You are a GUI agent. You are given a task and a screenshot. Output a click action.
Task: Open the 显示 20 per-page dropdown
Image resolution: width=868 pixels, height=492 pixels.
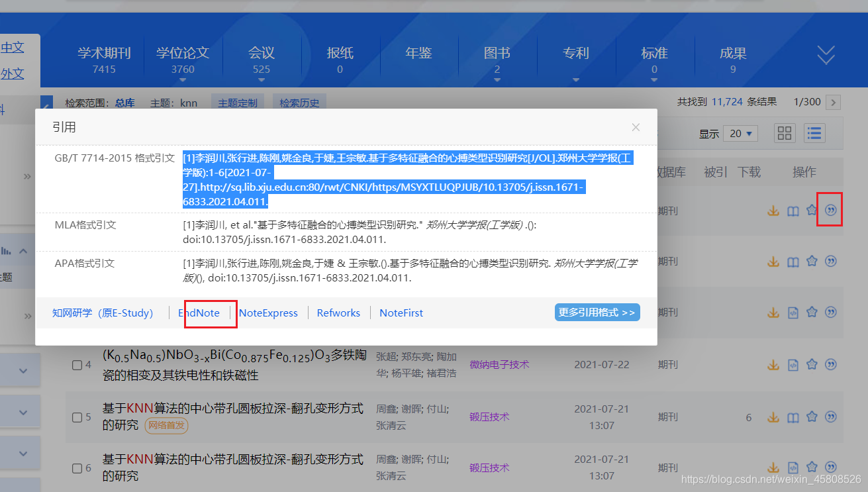(x=741, y=133)
